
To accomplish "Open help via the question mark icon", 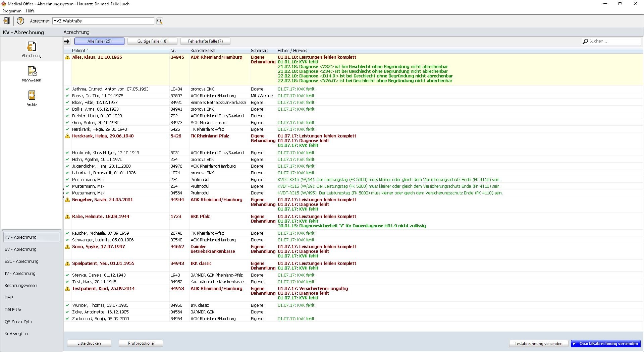I will (20, 21).
